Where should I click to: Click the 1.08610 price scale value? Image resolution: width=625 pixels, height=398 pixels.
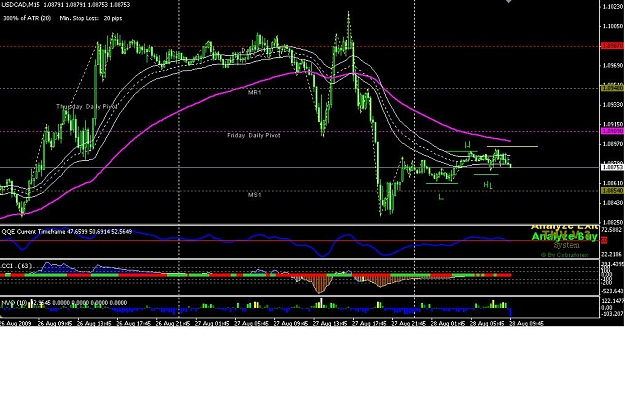coord(613,183)
